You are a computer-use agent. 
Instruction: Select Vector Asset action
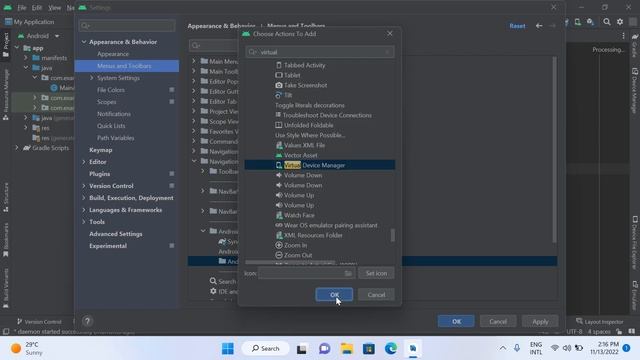pos(300,155)
